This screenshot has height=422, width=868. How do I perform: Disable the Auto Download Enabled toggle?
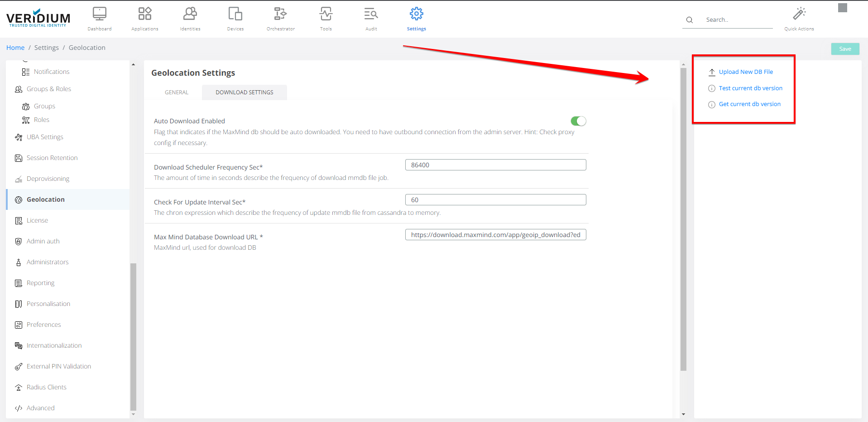pos(578,121)
